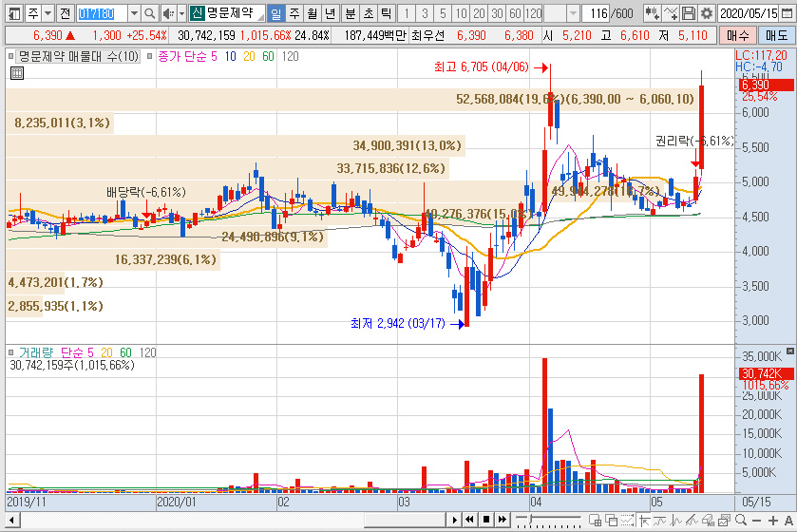The image size is (797, 532).
Task: Click the chart image capture icon
Action: [724, 520]
